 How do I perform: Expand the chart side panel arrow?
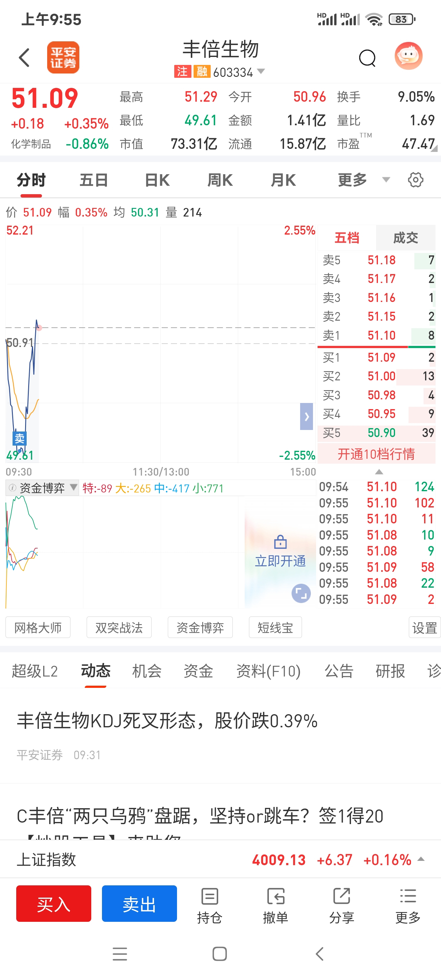click(x=306, y=416)
